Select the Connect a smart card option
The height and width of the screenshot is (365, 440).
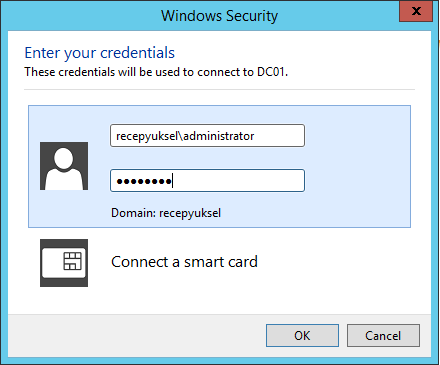(184, 262)
